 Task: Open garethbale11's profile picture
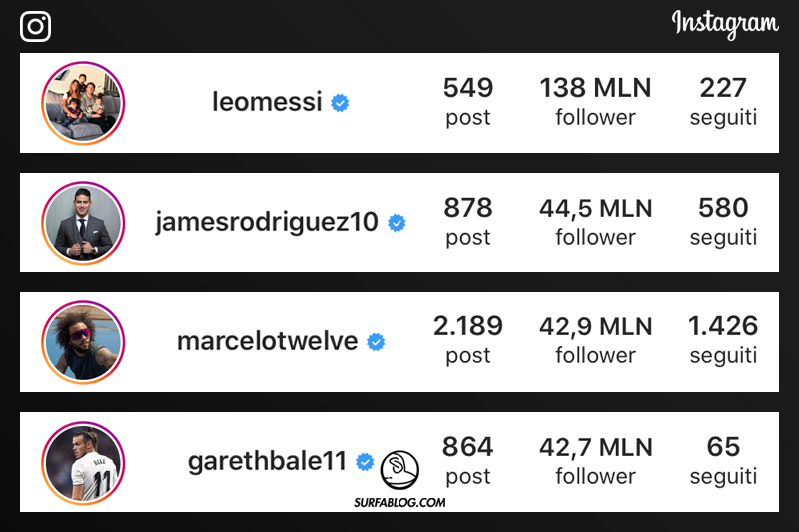pyautogui.click(x=83, y=462)
